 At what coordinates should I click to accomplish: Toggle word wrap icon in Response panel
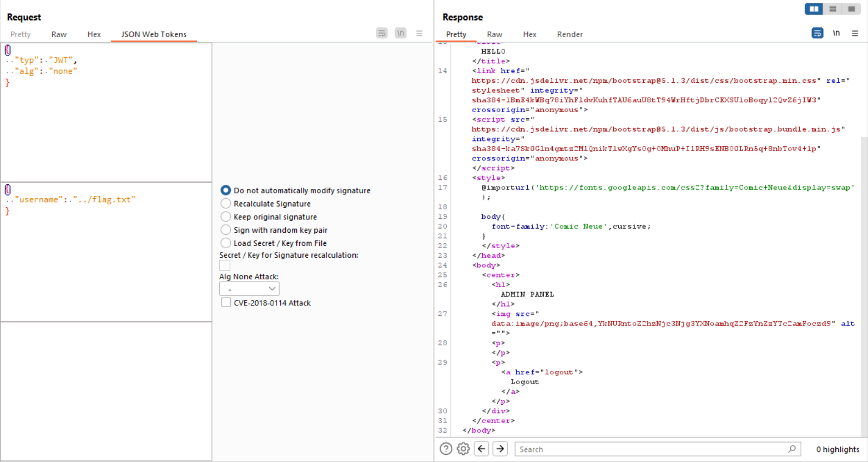click(817, 33)
